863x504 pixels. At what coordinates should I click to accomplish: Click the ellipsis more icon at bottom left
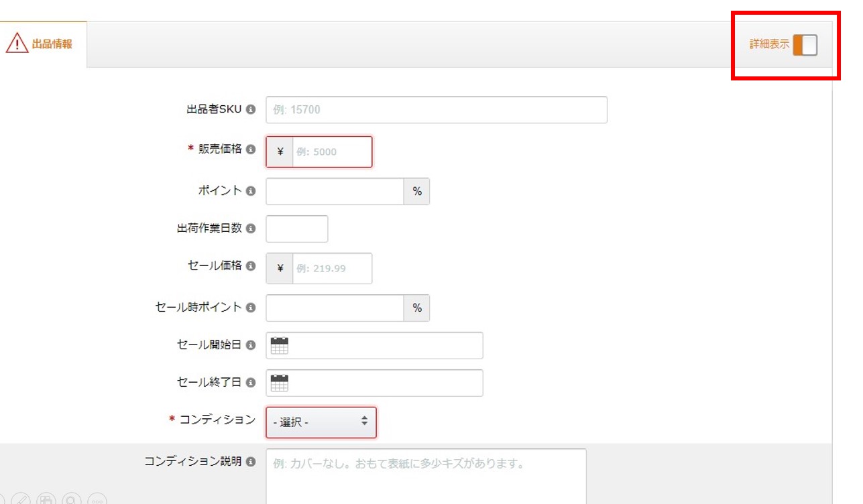point(97,499)
